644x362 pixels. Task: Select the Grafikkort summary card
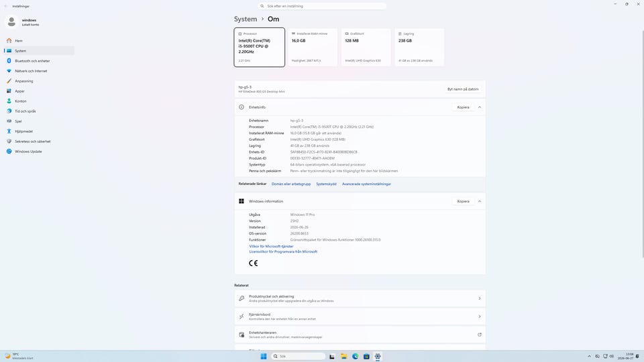tap(366, 47)
